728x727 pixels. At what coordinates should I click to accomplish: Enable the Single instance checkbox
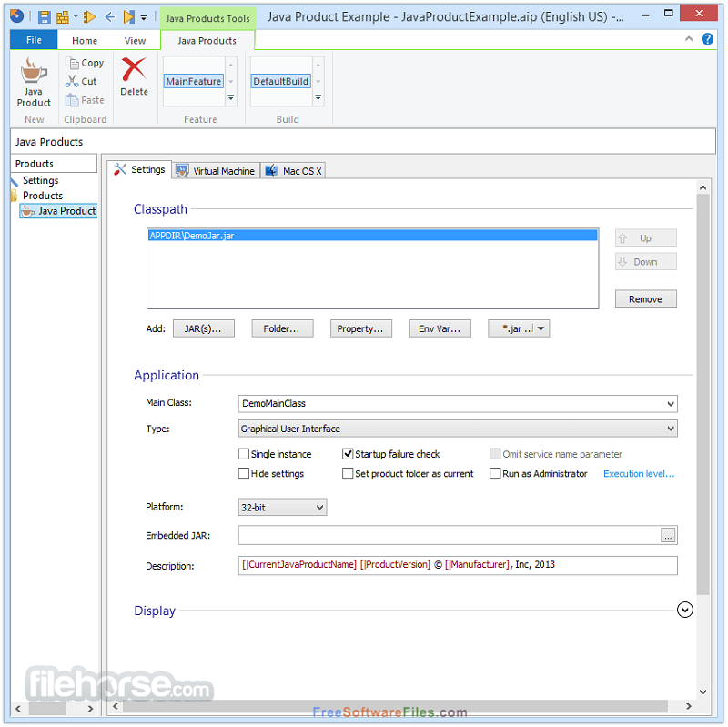(244, 453)
